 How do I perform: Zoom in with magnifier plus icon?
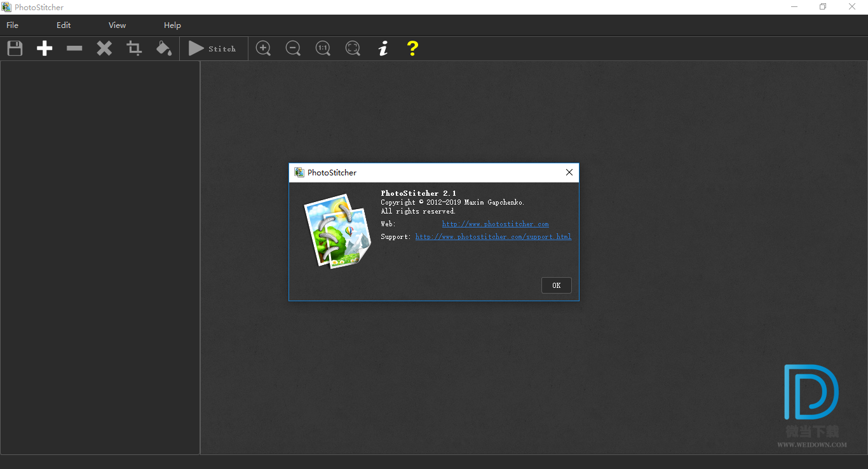tap(263, 48)
